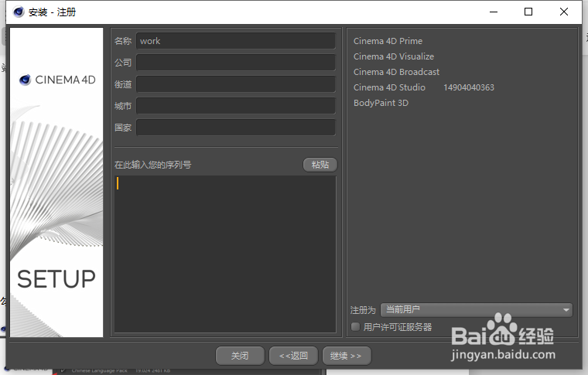The image size is (588, 375).
Task: Maximize the 安装 - 注册 window
Action: tap(528, 12)
